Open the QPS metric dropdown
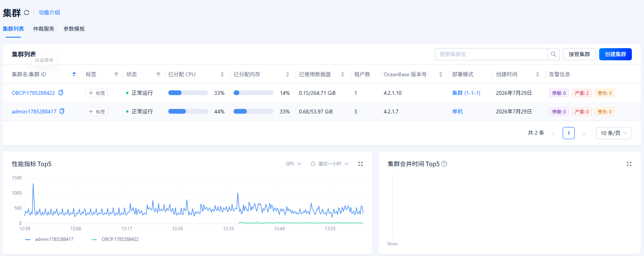The image size is (644, 256). (x=294, y=164)
